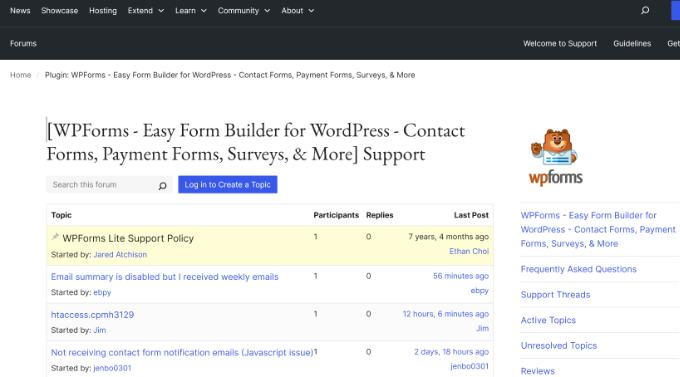Open Ethan Choi's profile link
Viewport: 680px width, 377px height.
469,251
